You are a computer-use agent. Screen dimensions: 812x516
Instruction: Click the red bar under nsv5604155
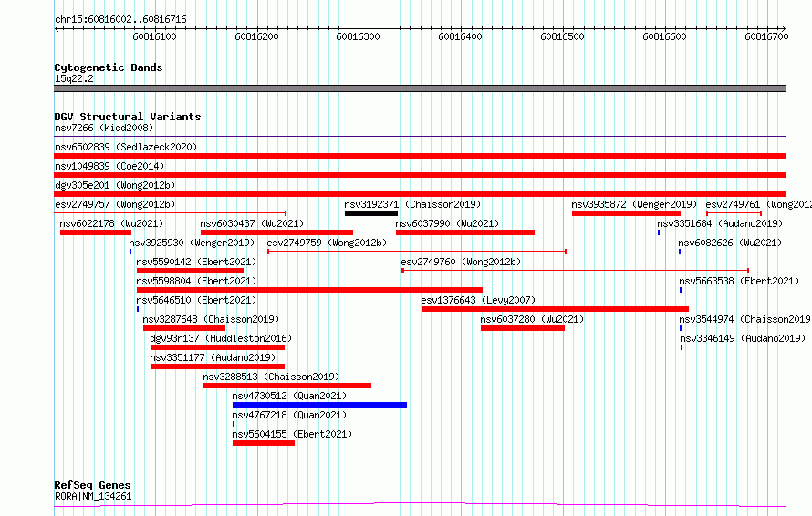(264, 443)
